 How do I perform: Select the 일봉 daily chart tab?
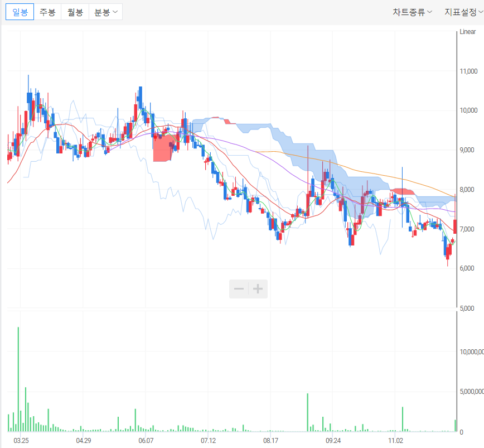click(x=20, y=12)
